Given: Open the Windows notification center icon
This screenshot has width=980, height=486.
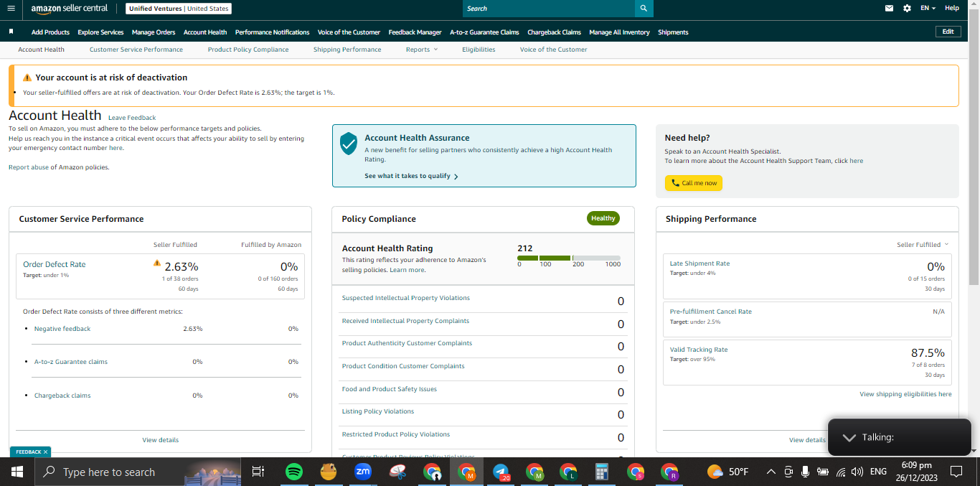Looking at the screenshot, I should (956, 472).
